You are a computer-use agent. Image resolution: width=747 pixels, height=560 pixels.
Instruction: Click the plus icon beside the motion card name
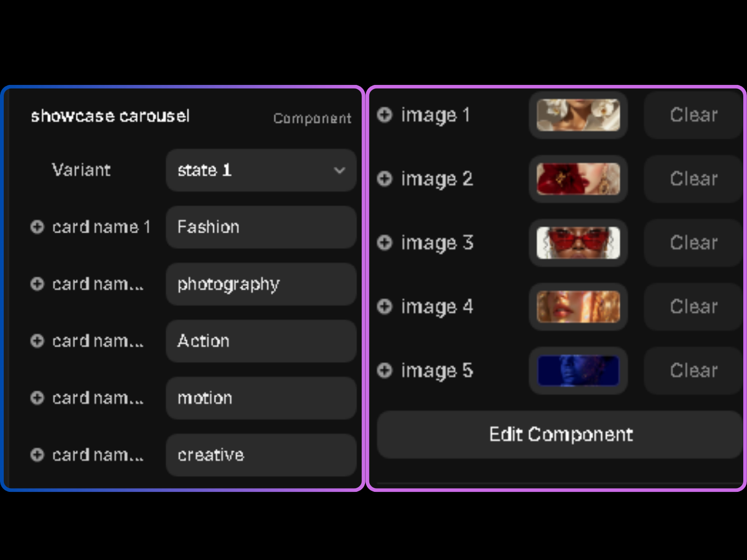click(x=37, y=398)
